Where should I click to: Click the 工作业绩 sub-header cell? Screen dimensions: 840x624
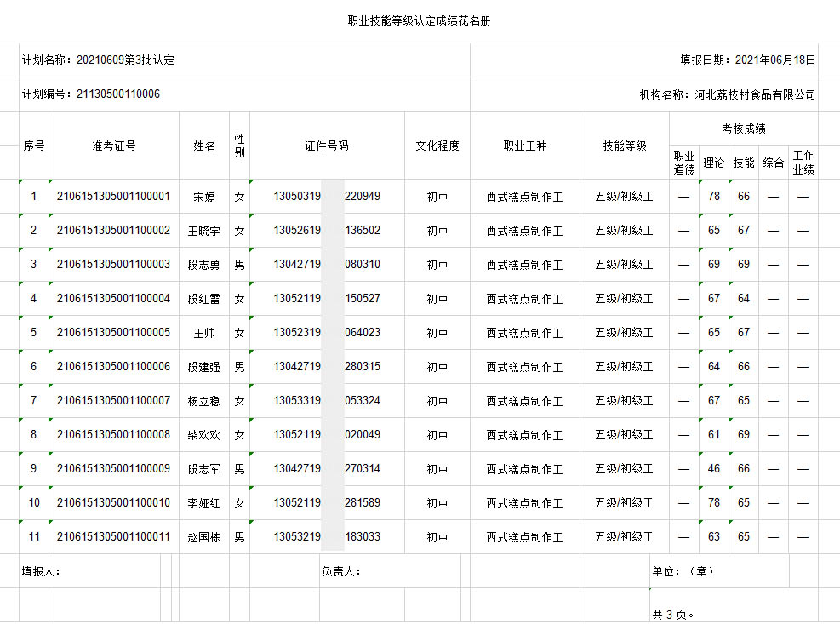point(803,162)
